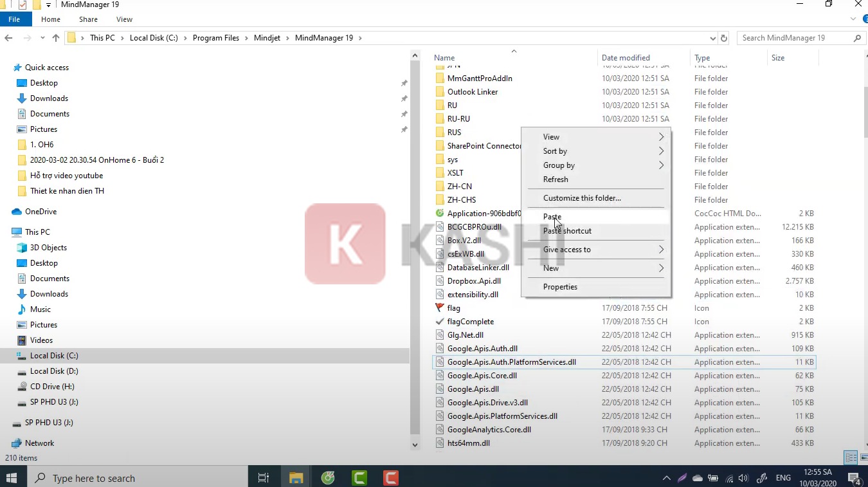This screenshot has width=868, height=487.
Task: Open the red Camtasia recorder taskbar icon
Action: [x=390, y=478]
